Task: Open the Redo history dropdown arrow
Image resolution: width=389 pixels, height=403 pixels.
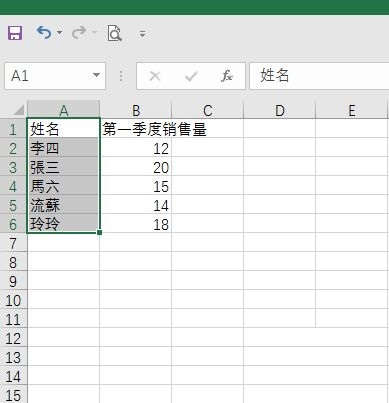Action: coord(94,33)
